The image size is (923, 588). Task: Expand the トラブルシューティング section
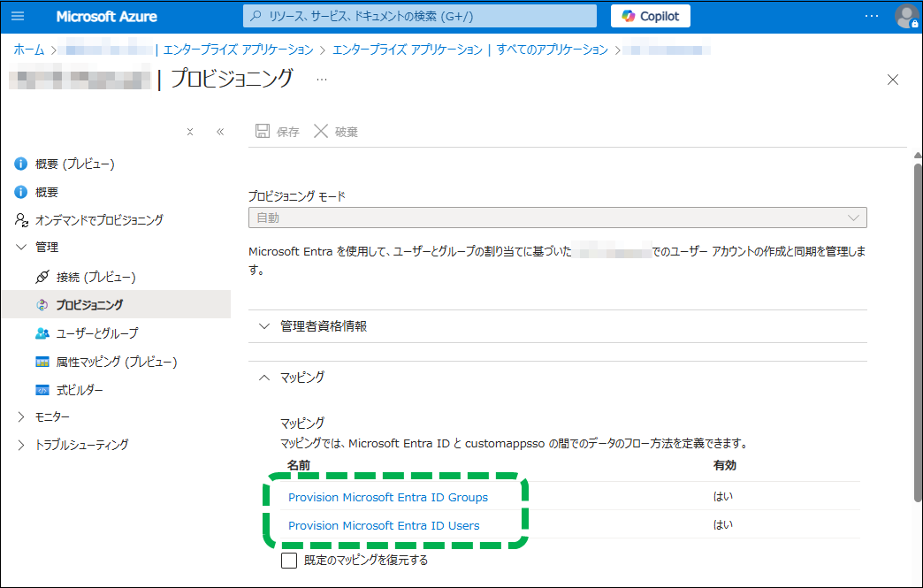[x=21, y=445]
